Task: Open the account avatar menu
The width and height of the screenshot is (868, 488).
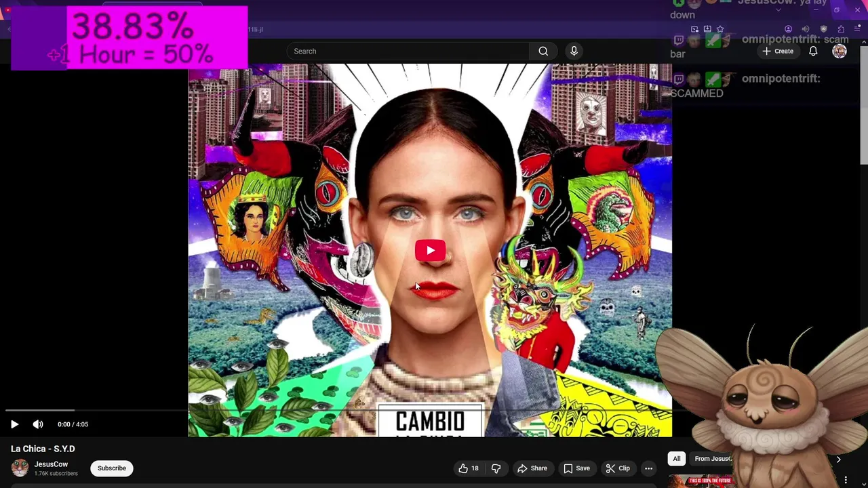Action: click(x=840, y=51)
